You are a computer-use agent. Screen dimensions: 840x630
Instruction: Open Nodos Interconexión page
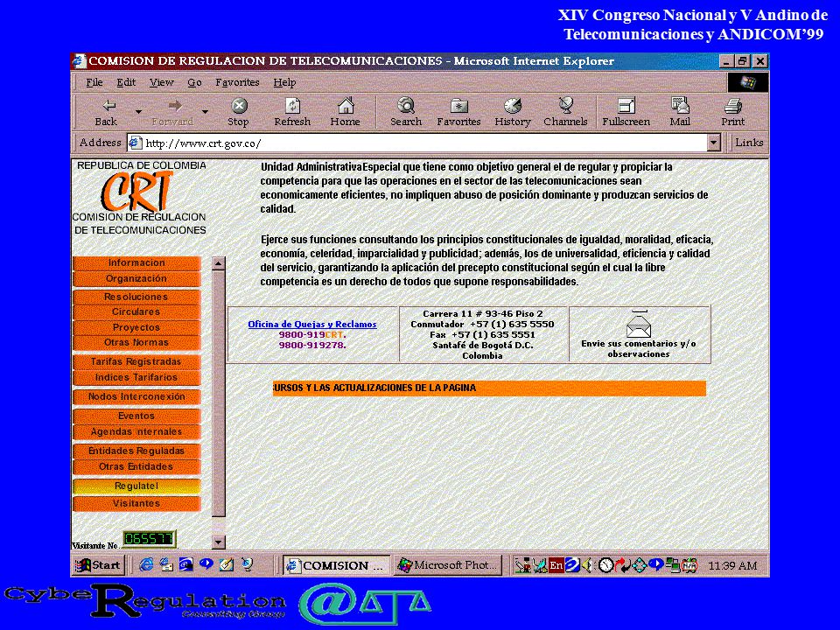[136, 397]
